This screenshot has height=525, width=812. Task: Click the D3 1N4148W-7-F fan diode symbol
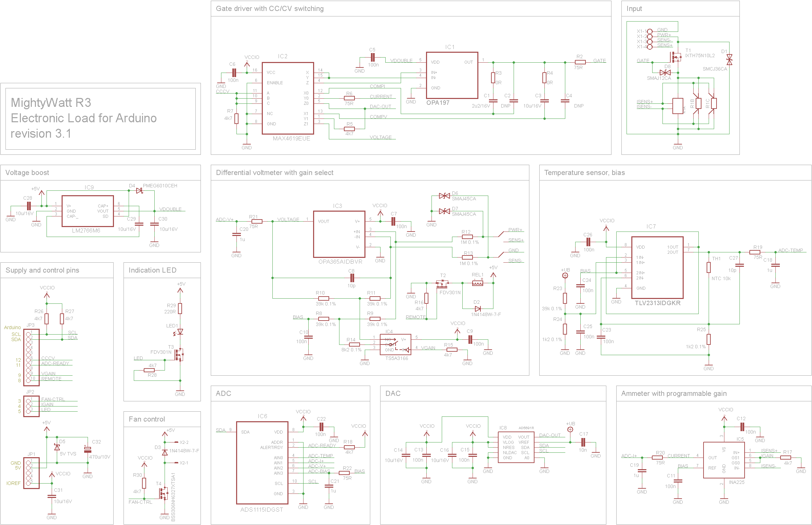(x=165, y=452)
